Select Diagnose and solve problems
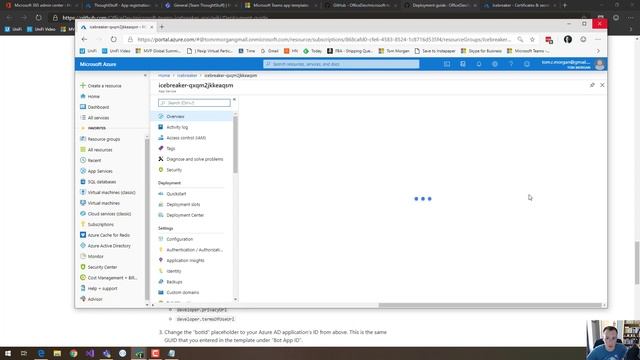 pos(191,159)
